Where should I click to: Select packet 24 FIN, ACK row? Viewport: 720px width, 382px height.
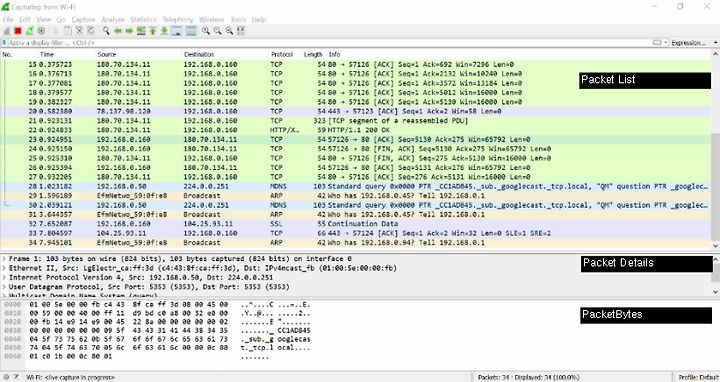click(x=356, y=149)
